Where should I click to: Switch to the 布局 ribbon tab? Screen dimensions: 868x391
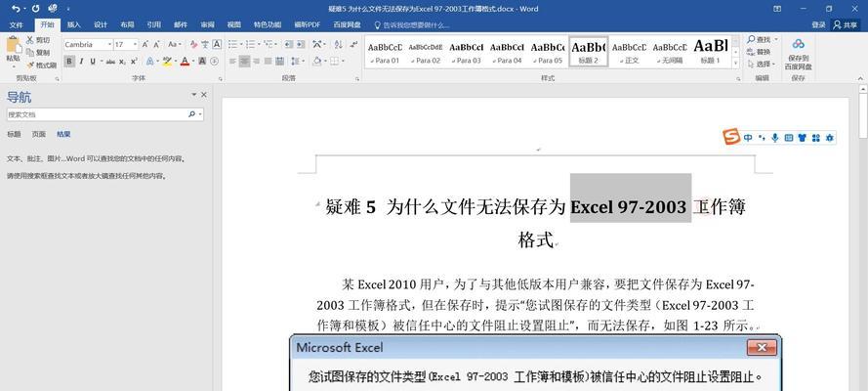point(127,24)
